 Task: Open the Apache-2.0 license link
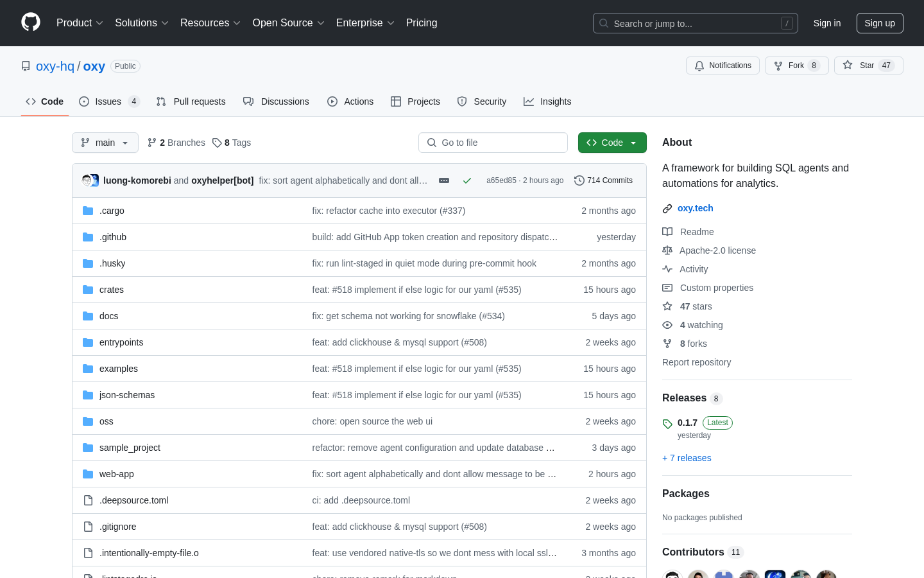(x=709, y=250)
